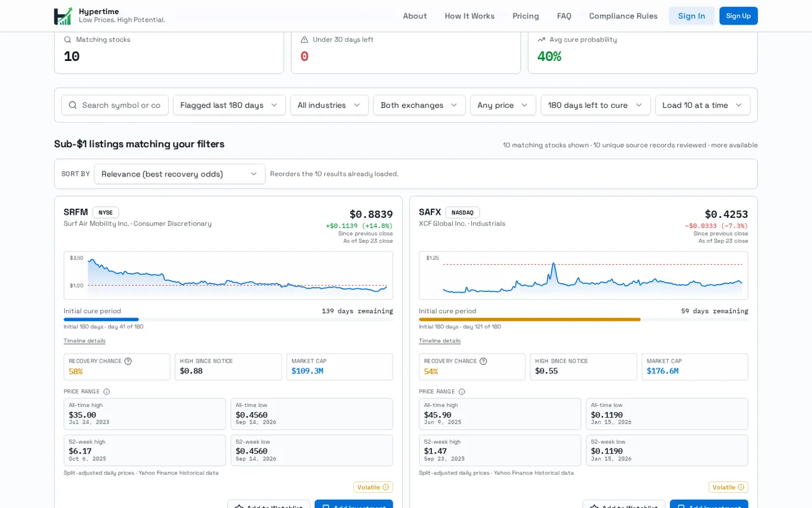Click the Hypertime logo icon
The image size is (812, 508).
(63, 16)
